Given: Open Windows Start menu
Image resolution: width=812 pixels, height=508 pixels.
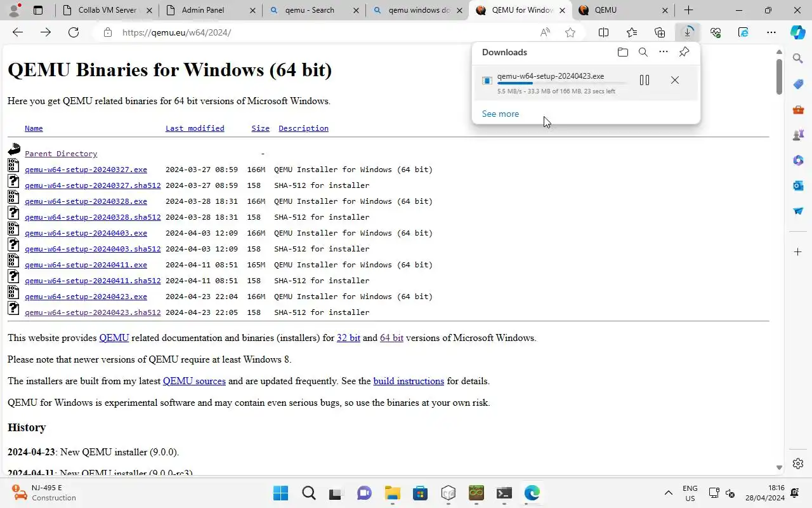Looking at the screenshot, I should click(x=280, y=493).
